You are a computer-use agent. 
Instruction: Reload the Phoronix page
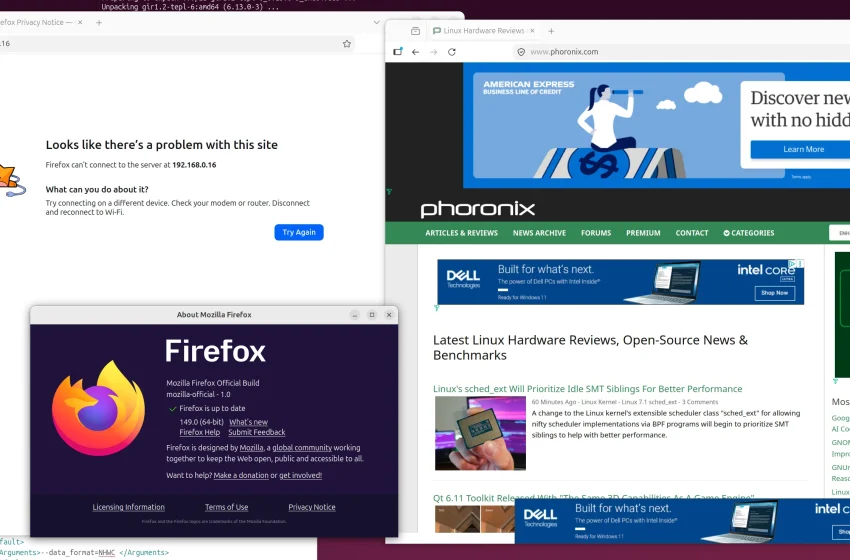(452, 52)
